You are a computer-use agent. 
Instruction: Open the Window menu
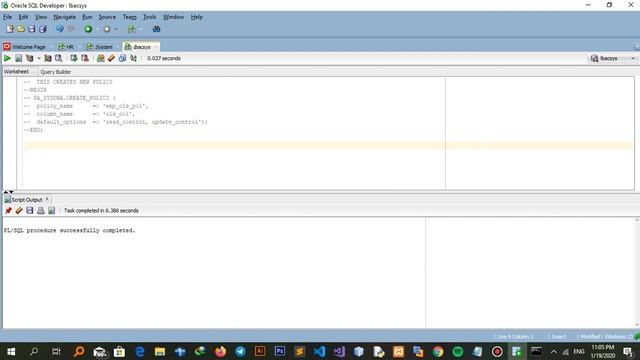pyautogui.click(x=173, y=17)
